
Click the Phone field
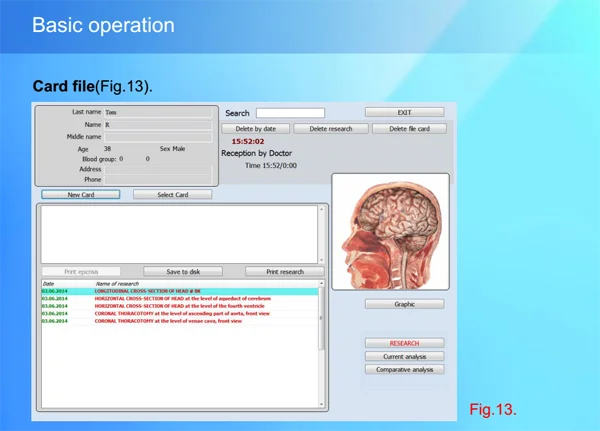coord(158,180)
